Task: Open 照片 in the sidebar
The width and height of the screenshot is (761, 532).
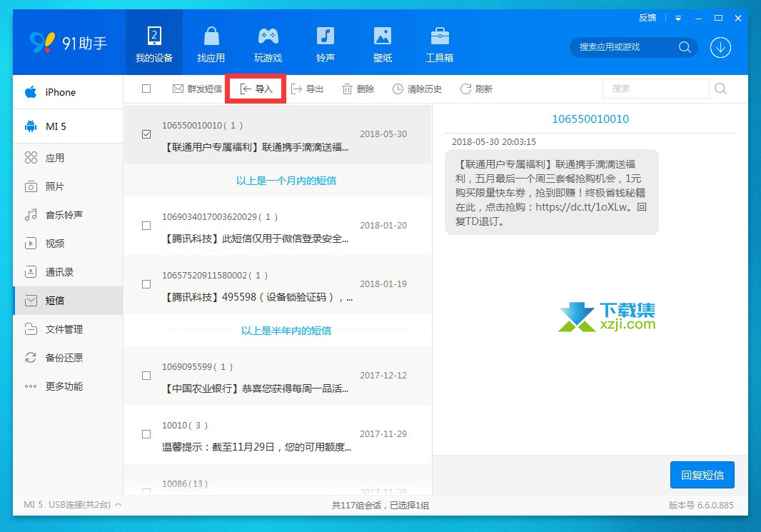Action: [x=68, y=186]
